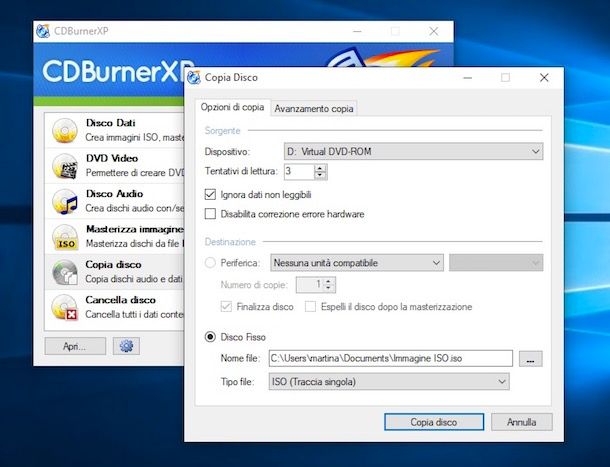Screen dimensions: 610x467
Task: Enable Ignora dati non leggibili checkbox
Action: tap(210, 194)
